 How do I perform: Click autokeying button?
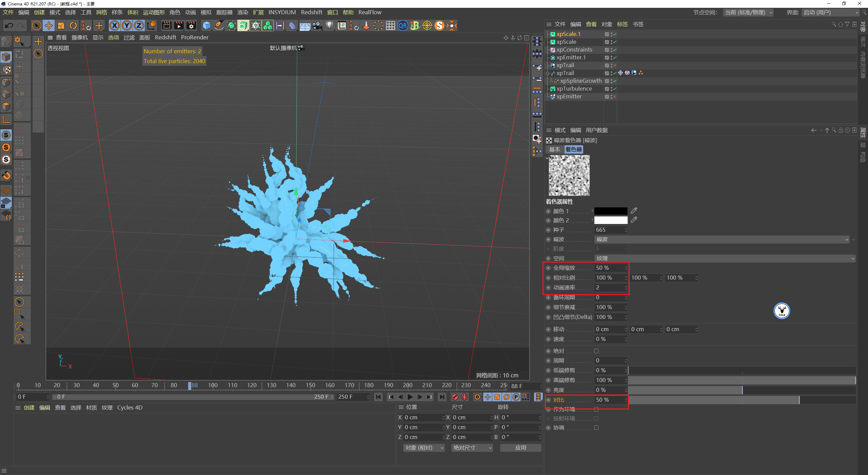point(465,397)
